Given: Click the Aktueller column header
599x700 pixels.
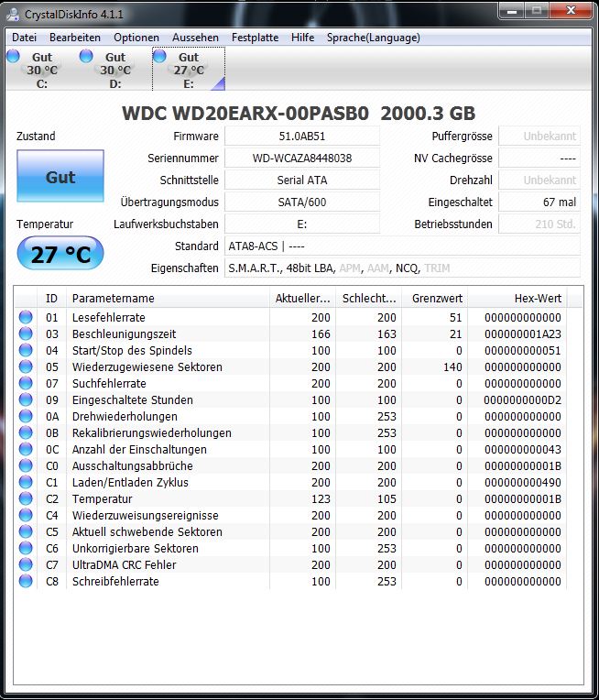Looking at the screenshot, I should tap(302, 298).
